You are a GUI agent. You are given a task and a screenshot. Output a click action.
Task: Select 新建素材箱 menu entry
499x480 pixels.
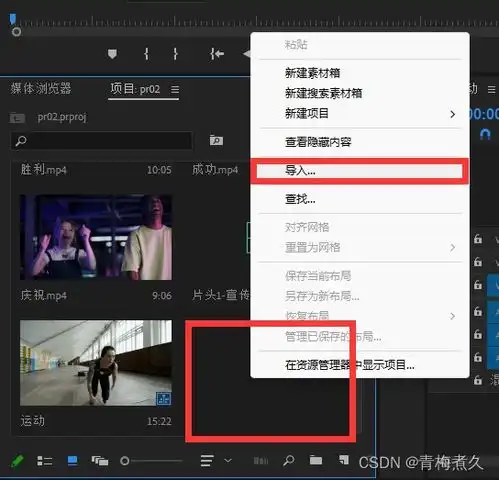tap(312, 73)
